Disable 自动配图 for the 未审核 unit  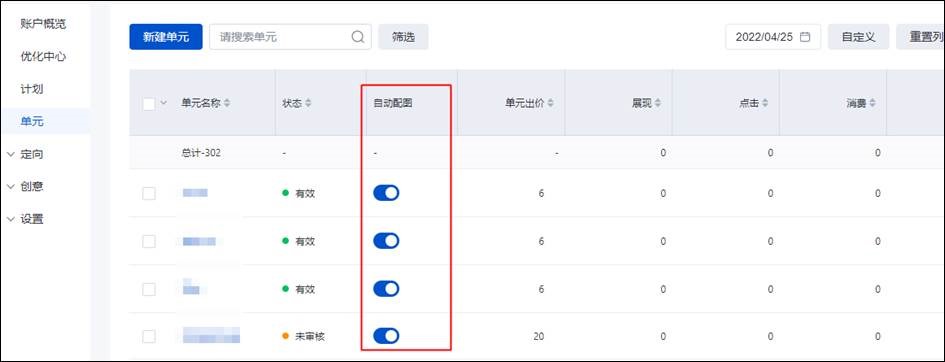[386, 335]
